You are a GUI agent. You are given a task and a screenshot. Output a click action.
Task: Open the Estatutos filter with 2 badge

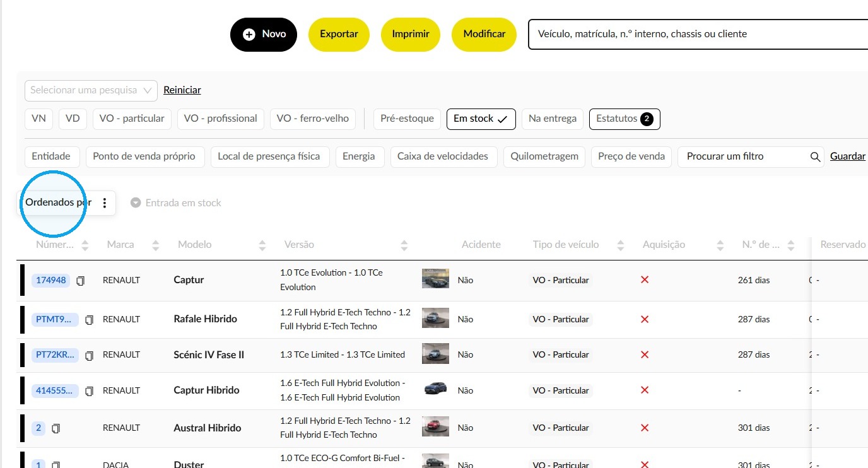[625, 119]
